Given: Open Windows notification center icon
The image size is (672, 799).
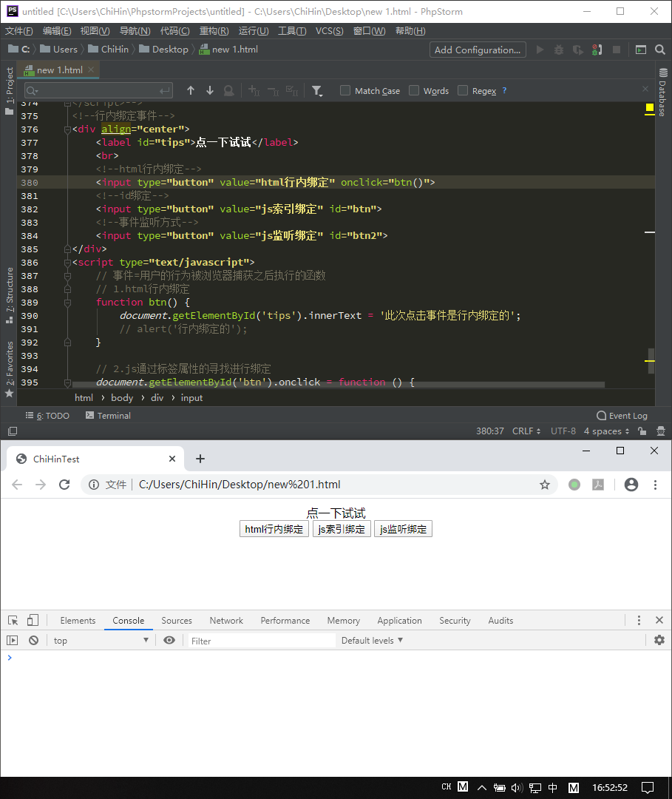Looking at the screenshot, I should (647, 788).
